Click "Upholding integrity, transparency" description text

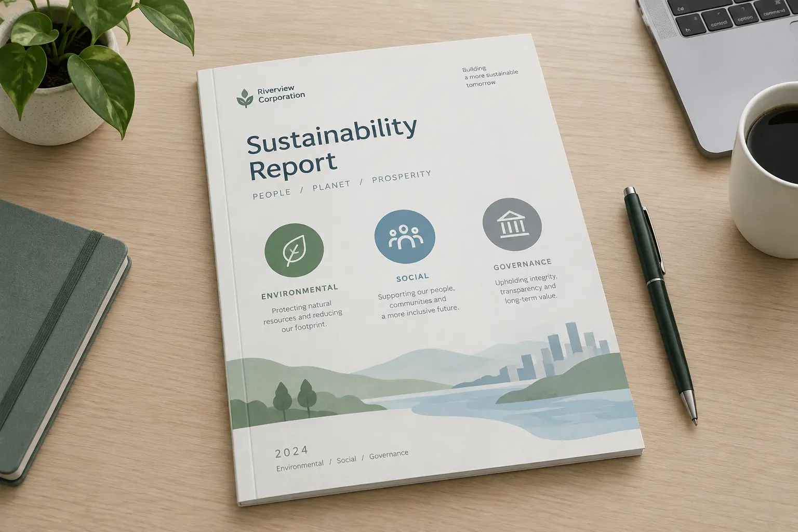point(527,288)
